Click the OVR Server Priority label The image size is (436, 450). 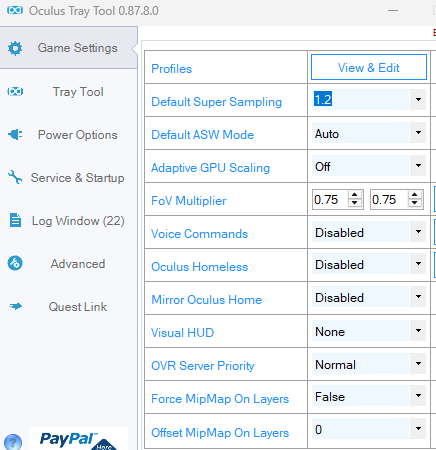click(x=203, y=366)
